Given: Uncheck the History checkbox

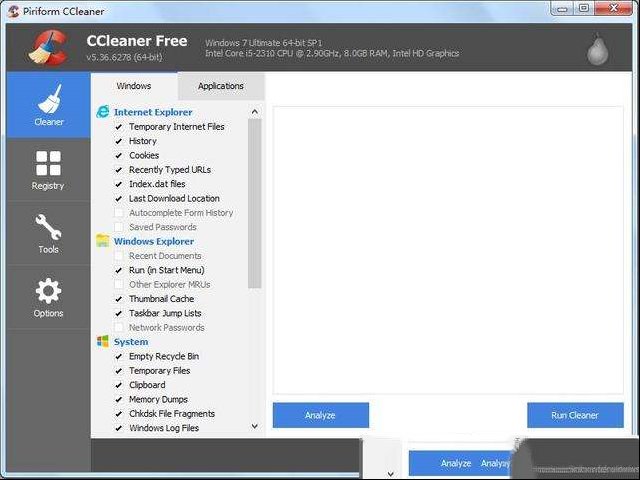Looking at the screenshot, I should (118, 141).
